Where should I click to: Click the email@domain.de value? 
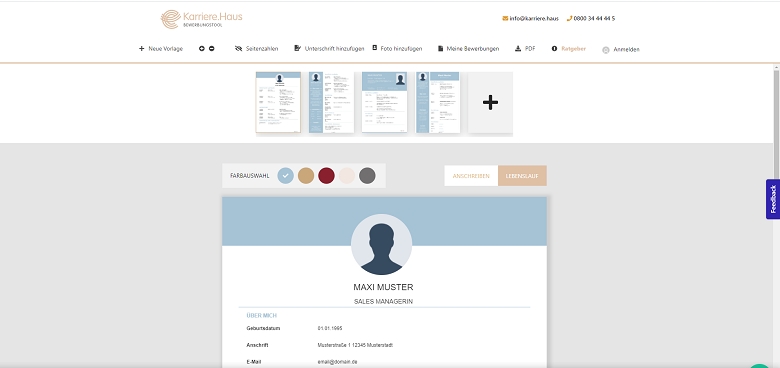pos(337,362)
